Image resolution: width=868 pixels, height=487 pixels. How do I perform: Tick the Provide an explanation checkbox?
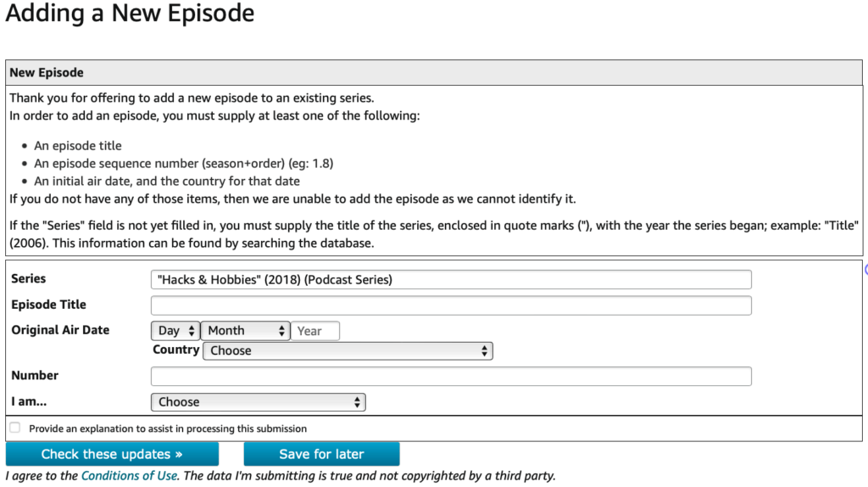(15, 428)
